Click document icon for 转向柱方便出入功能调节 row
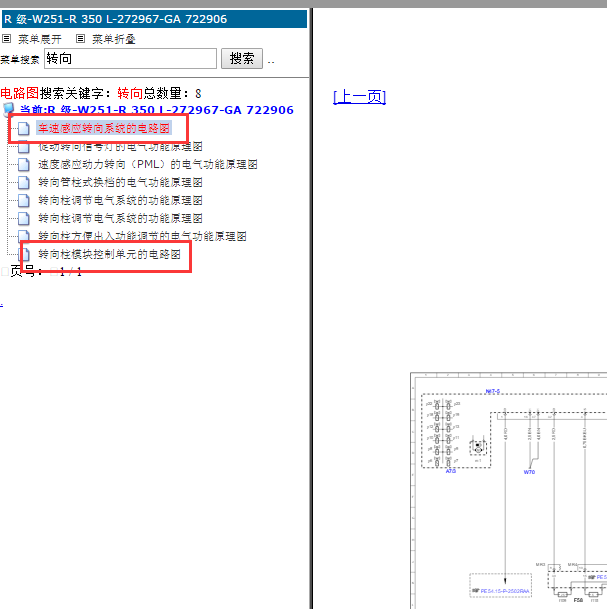Viewport: 607px width, 609px height. [x=24, y=235]
